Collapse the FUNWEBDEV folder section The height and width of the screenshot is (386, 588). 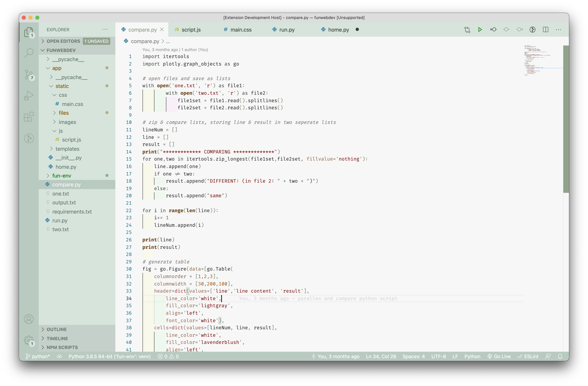point(77,50)
